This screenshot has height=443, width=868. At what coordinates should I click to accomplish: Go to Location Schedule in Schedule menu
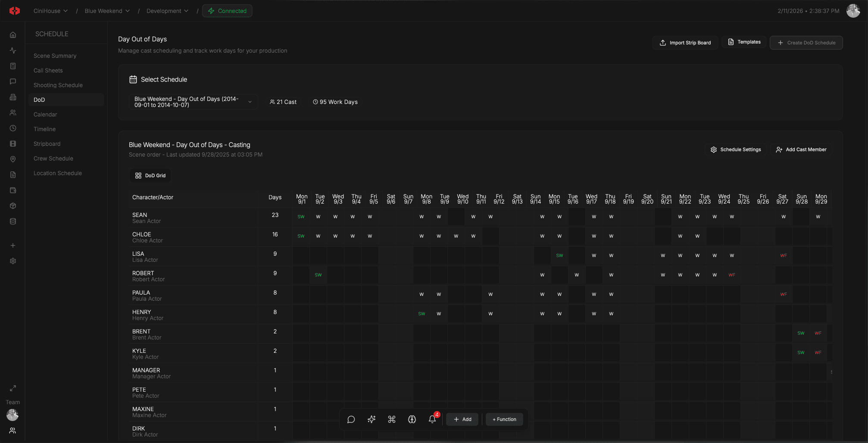57,173
